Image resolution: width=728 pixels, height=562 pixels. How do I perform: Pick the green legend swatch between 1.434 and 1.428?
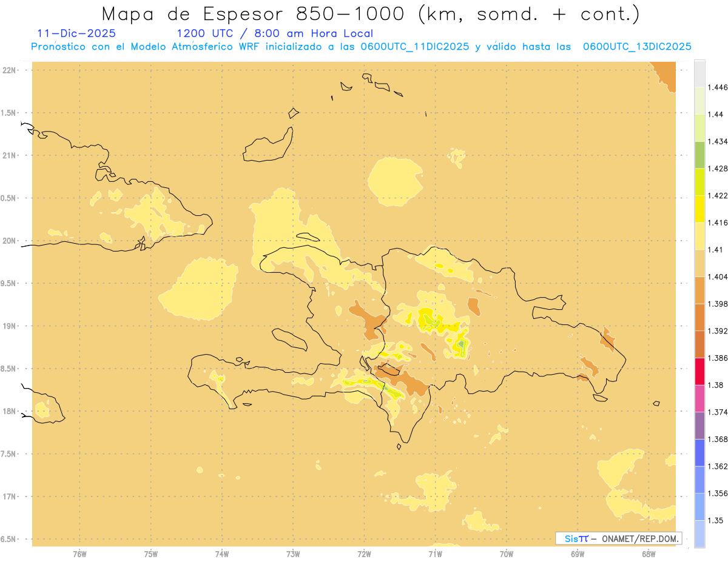(699, 155)
